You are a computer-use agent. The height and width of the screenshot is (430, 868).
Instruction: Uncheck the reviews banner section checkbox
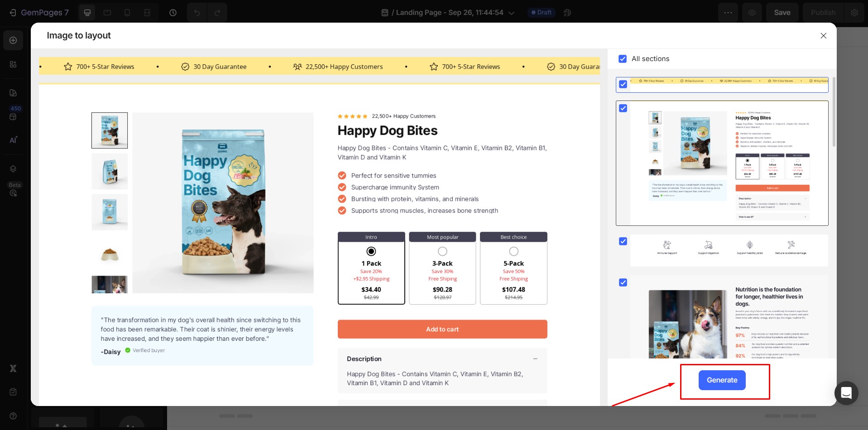pyautogui.click(x=623, y=84)
